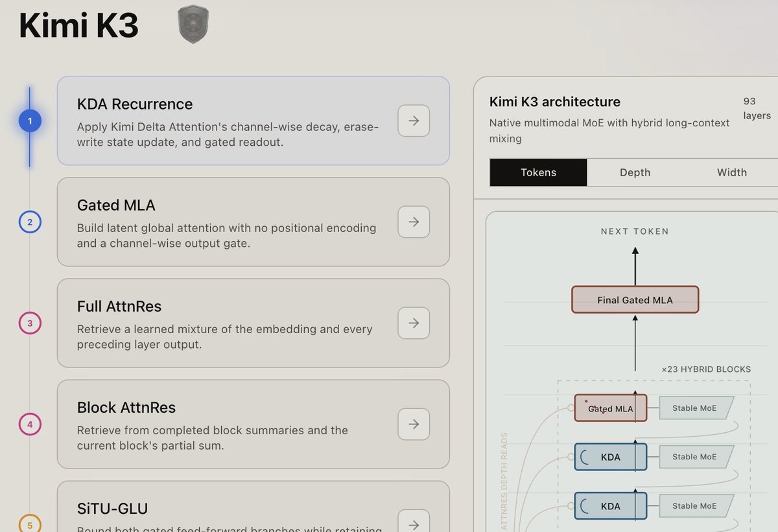Select the Full AttnRes card title
Viewport: 778px width, 532px height.
119,306
